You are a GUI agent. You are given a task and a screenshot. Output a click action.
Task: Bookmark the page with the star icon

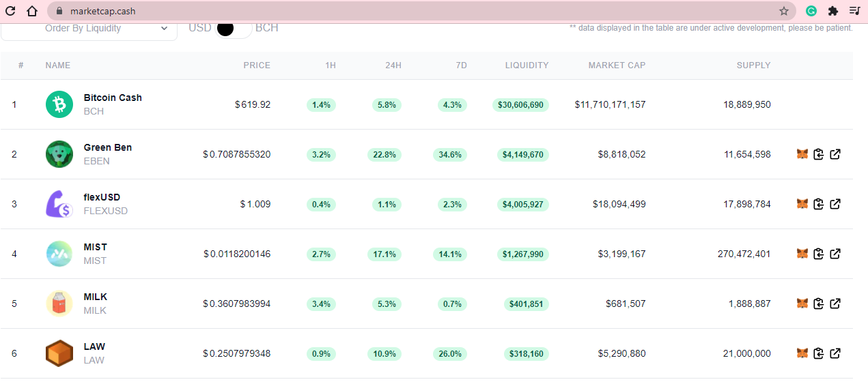pos(784,11)
